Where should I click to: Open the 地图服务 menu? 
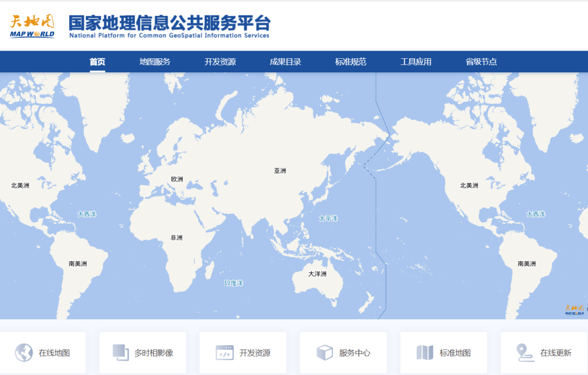156,62
